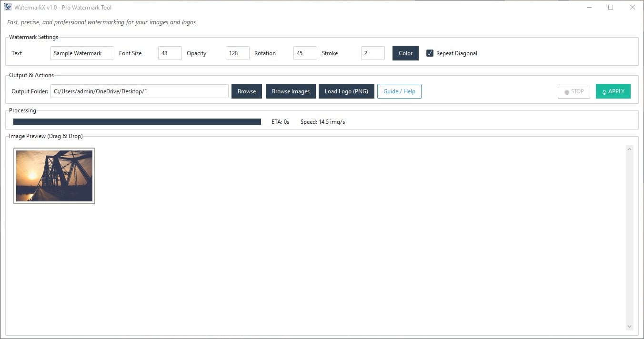Maximize the WatermarkX window
The image size is (644, 339).
pos(611,8)
